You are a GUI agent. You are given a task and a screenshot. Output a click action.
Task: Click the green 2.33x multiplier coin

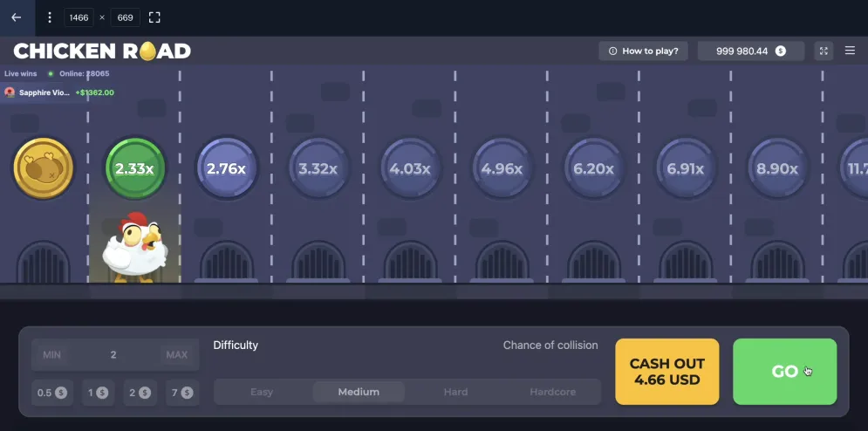tap(135, 168)
